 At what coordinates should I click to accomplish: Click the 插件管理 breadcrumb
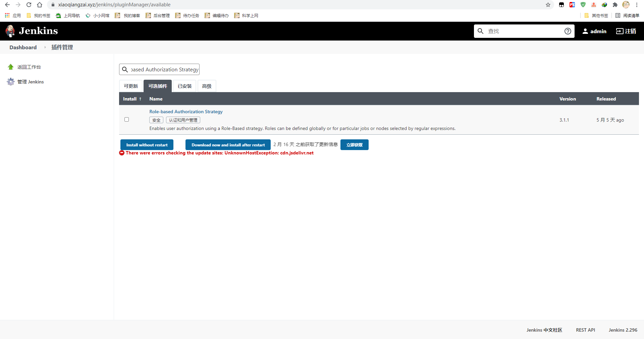pyautogui.click(x=62, y=48)
